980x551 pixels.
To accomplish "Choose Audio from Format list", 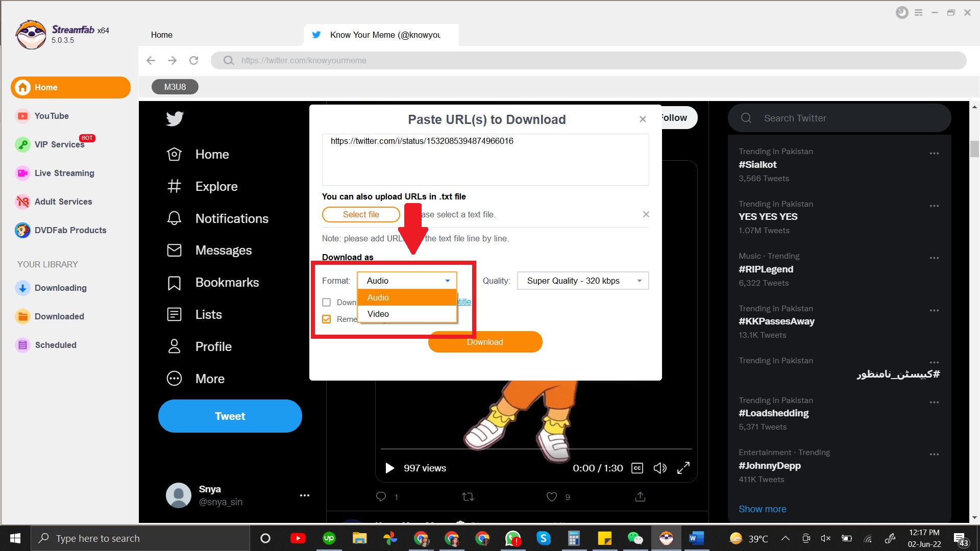I will point(407,297).
